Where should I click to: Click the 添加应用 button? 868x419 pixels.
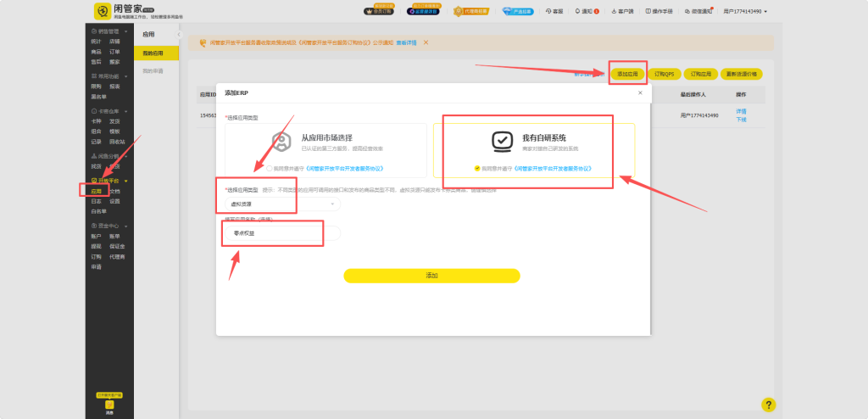click(628, 74)
